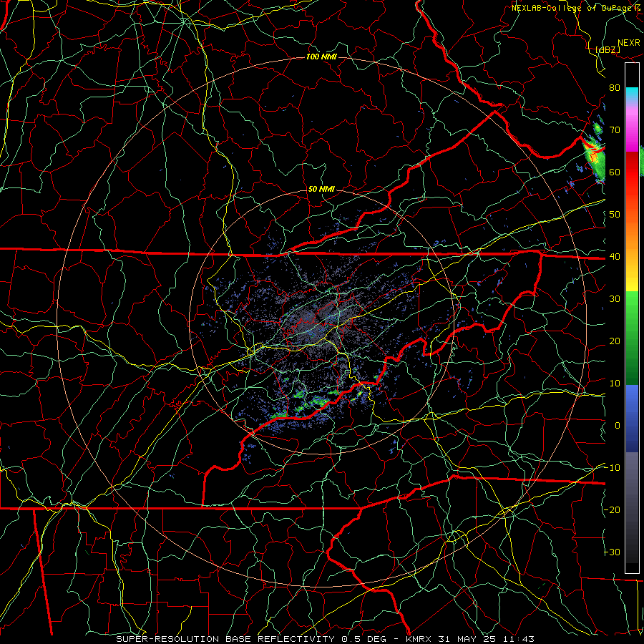
Task: Click the -10 value on dBZ scale
Action: (613, 468)
